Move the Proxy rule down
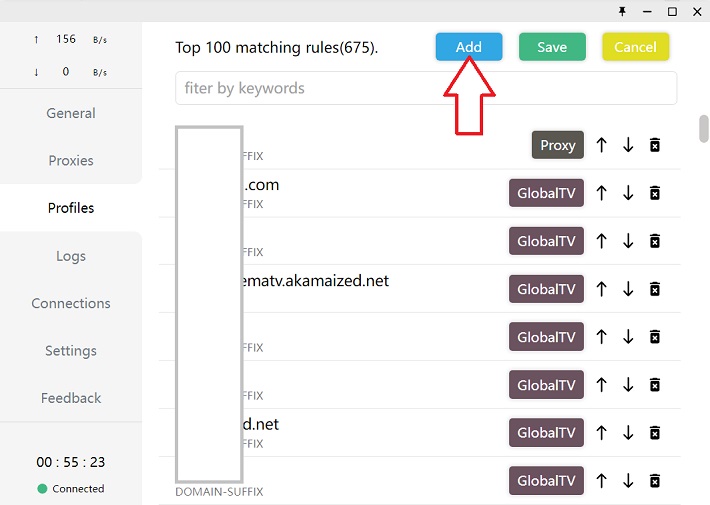Viewport: 710px width, 505px height. (x=628, y=145)
